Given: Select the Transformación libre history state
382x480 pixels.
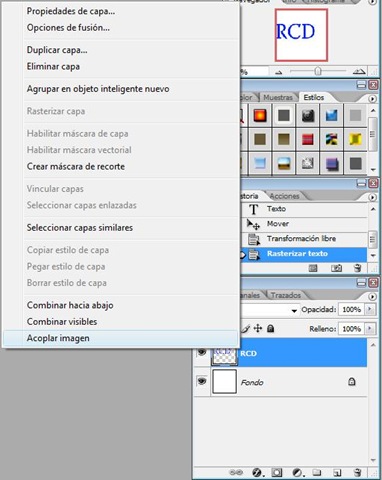Looking at the screenshot, I should tap(303, 239).
